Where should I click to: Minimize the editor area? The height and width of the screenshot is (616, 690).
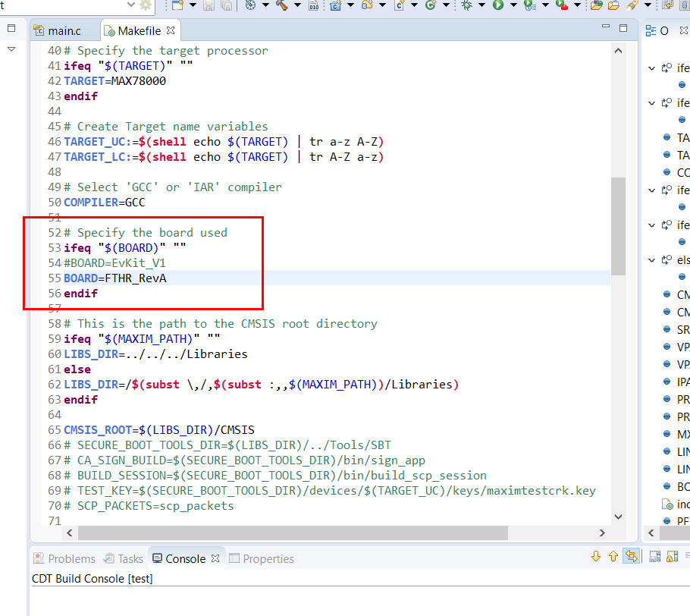tap(606, 27)
